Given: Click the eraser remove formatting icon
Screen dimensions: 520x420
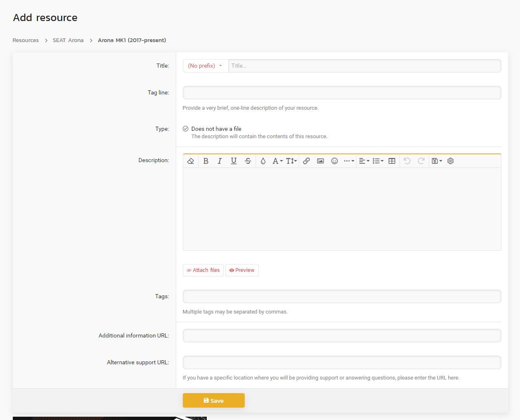Looking at the screenshot, I should [x=190, y=161].
